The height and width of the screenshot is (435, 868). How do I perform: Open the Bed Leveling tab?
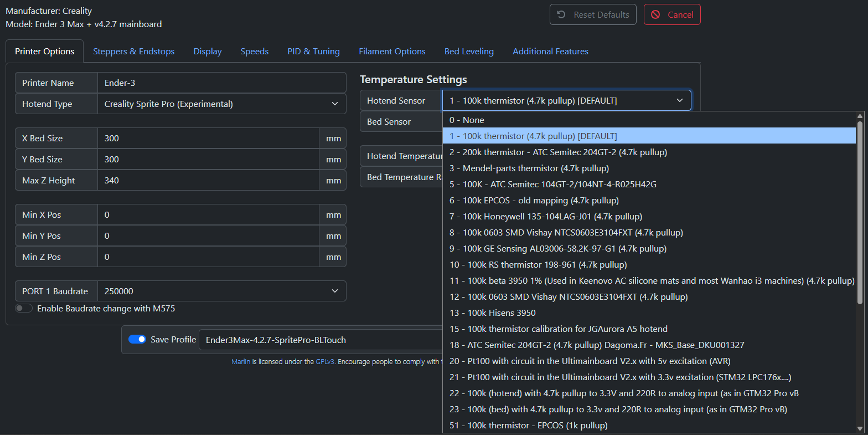[469, 52]
